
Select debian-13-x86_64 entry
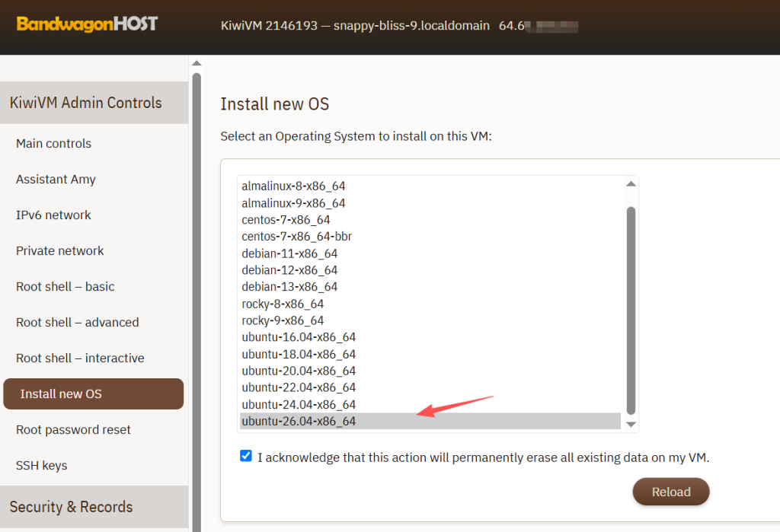pos(430,287)
